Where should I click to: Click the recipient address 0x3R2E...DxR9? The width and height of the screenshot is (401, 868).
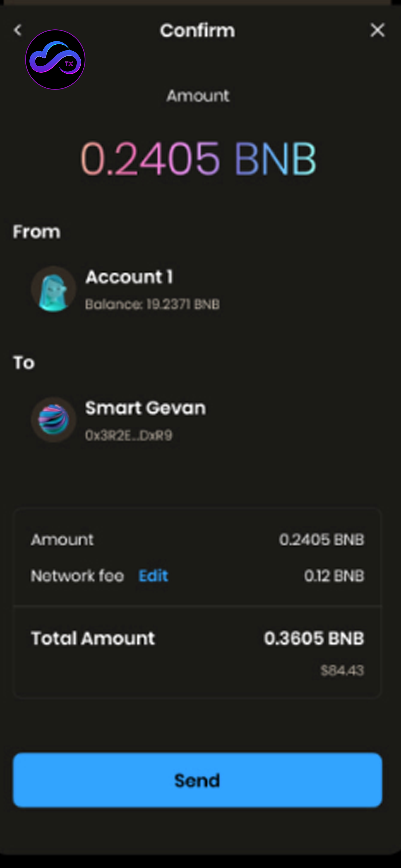[x=129, y=435]
